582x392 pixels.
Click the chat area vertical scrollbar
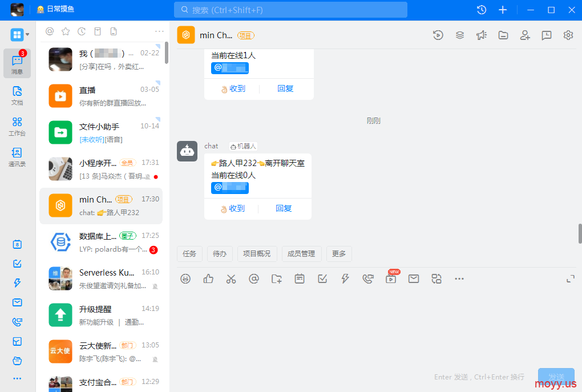click(x=580, y=233)
